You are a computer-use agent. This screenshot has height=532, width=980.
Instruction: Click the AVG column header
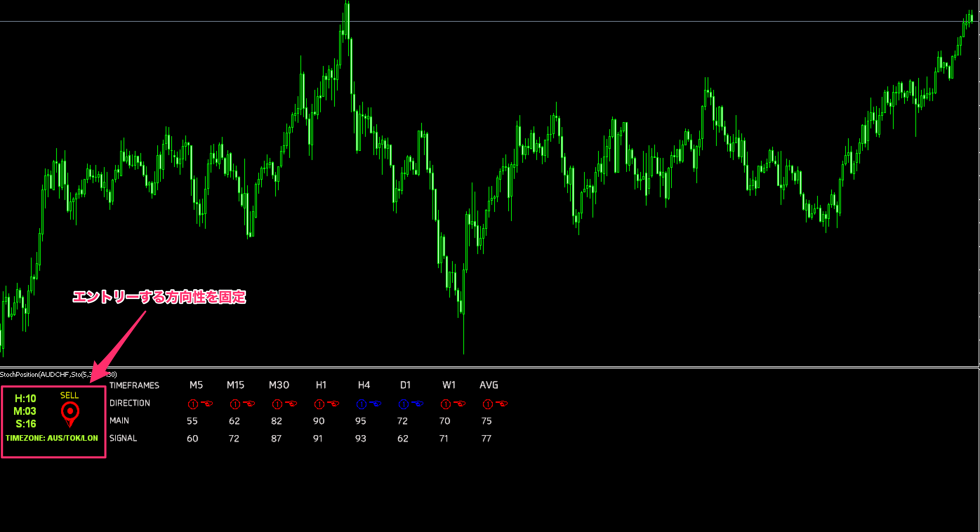tap(489, 385)
